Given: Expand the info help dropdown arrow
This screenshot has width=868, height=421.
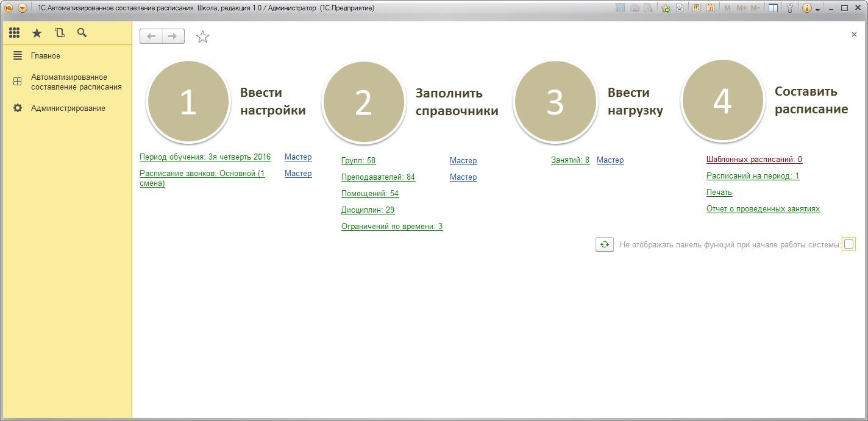Looking at the screenshot, I should (817, 9).
